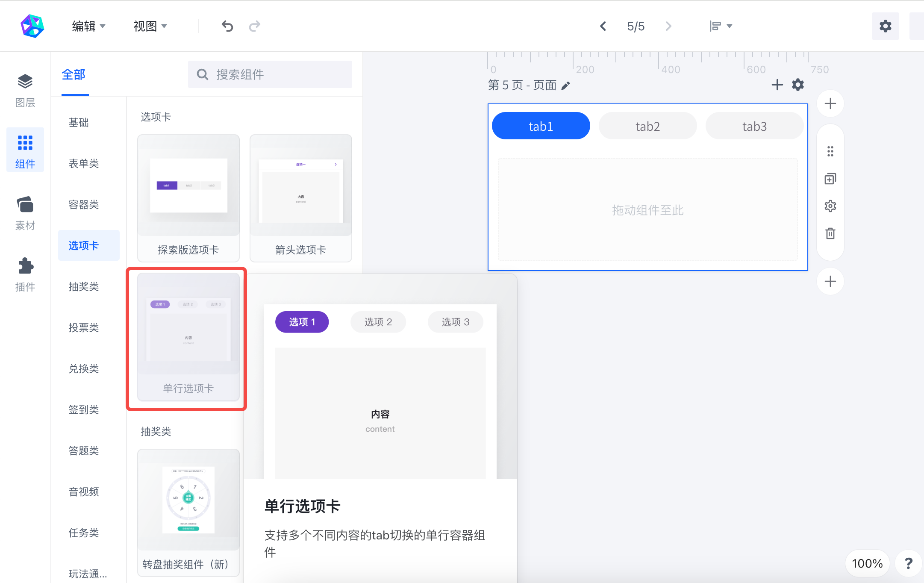Open top-right settings gear

(886, 26)
